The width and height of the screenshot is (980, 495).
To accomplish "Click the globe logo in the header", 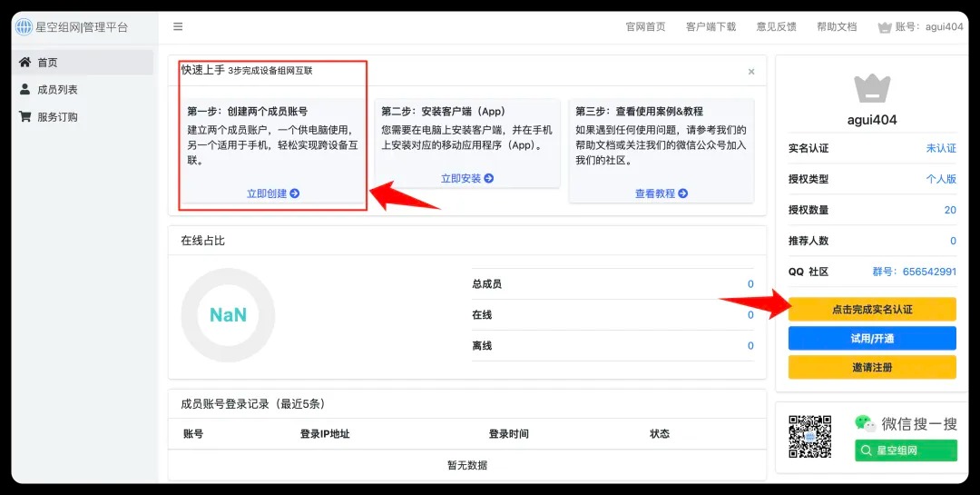I will (x=23, y=26).
